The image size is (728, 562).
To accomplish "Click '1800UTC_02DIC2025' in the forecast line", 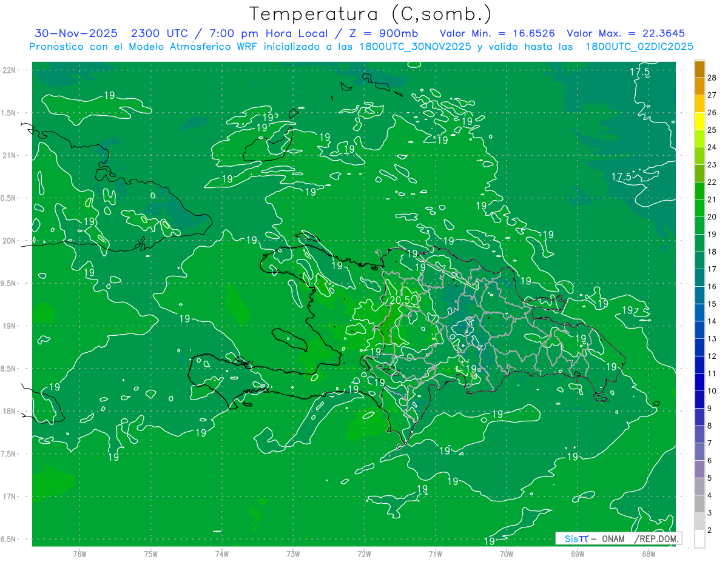I will [640, 47].
